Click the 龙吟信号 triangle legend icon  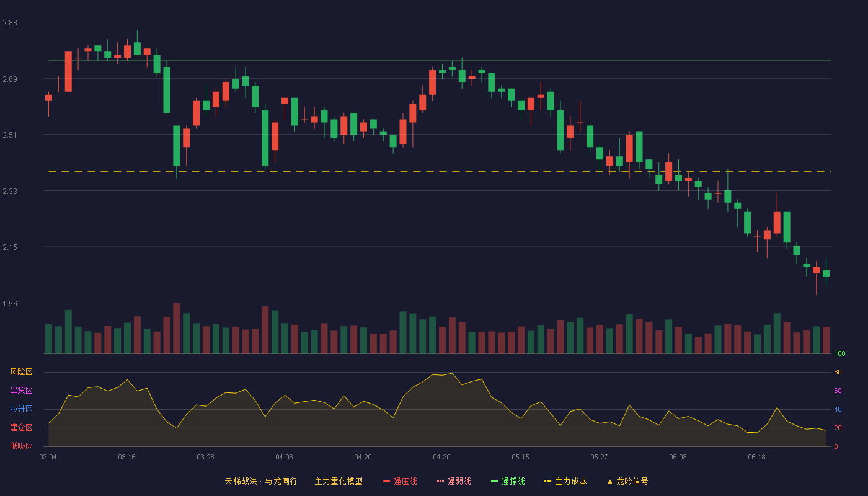[610, 481]
